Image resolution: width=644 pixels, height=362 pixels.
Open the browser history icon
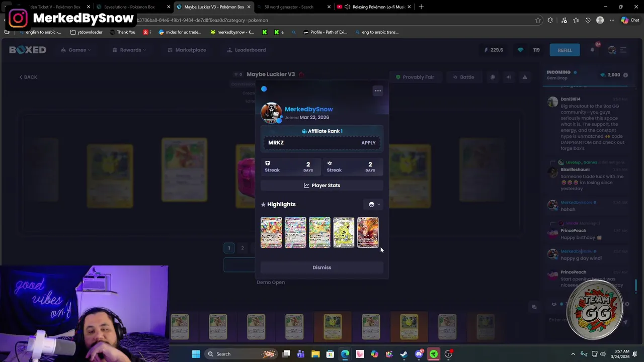(x=588, y=20)
